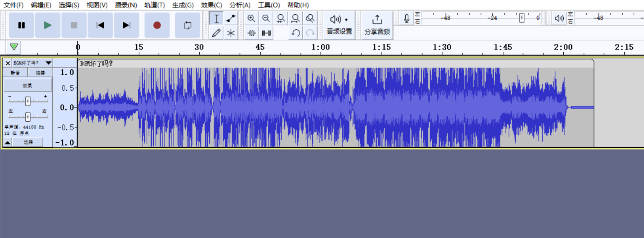The width and height of the screenshot is (644, 238).
Task: Silence the audio selection
Action: click(266, 33)
